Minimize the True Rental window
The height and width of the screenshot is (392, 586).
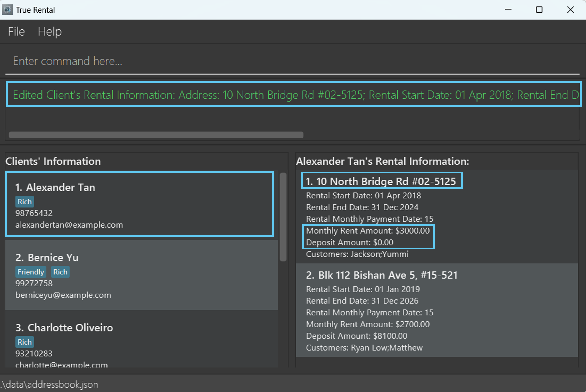click(508, 10)
